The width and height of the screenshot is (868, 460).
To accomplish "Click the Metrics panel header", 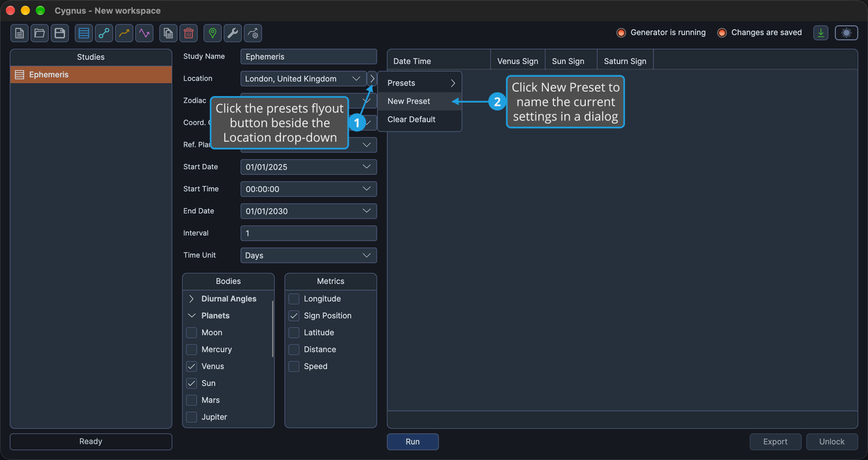I will pyautogui.click(x=331, y=281).
